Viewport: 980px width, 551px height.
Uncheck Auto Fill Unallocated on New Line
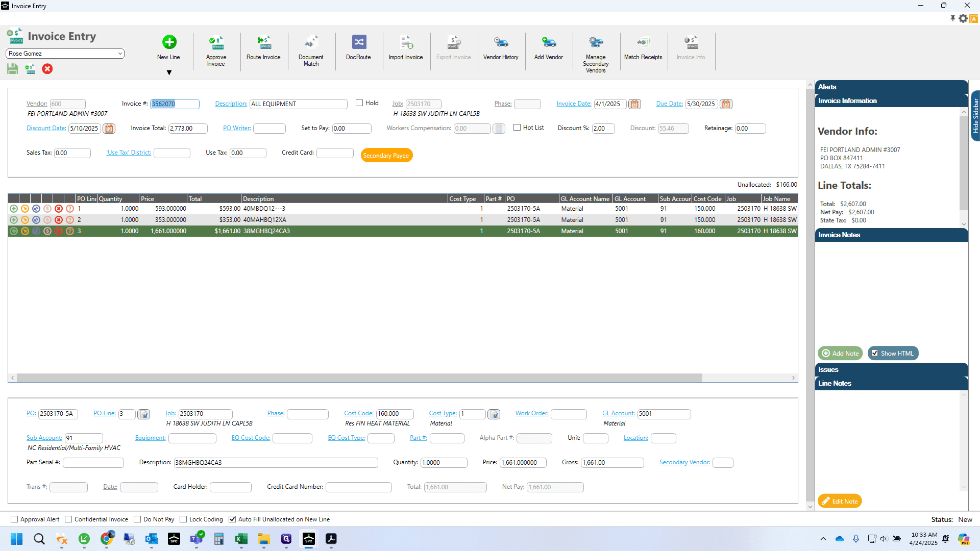pos(232,519)
